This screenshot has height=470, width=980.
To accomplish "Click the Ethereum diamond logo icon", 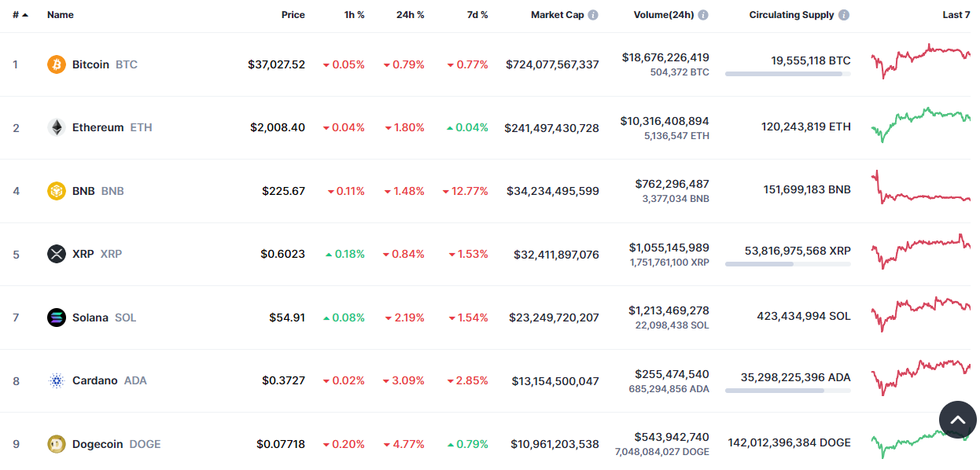I will tap(57, 127).
